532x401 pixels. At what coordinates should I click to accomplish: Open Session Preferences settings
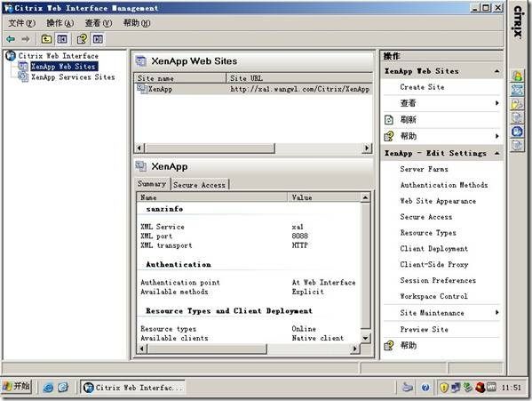point(438,280)
